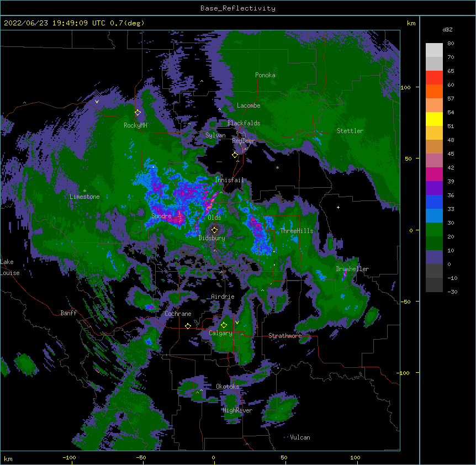Click the Innisfail label
The width and height of the screenshot is (476, 465).
[x=229, y=180]
